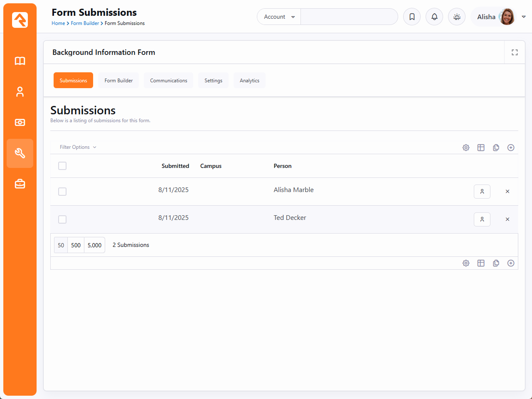Go to Form Builder breadcrumb link
The width and height of the screenshot is (532, 399).
pyautogui.click(x=85, y=23)
